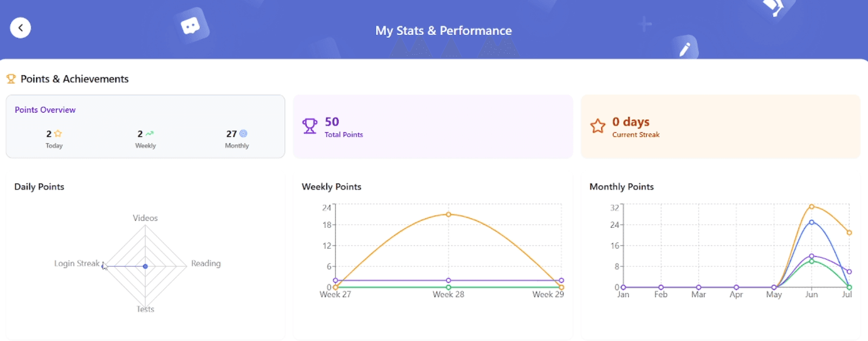
Task: Click the orange July data point
Action: point(849,233)
